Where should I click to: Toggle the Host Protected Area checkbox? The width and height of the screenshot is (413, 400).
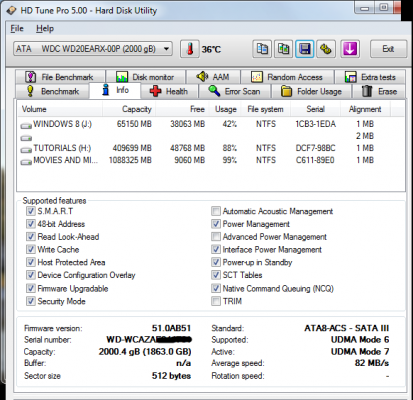(x=31, y=262)
